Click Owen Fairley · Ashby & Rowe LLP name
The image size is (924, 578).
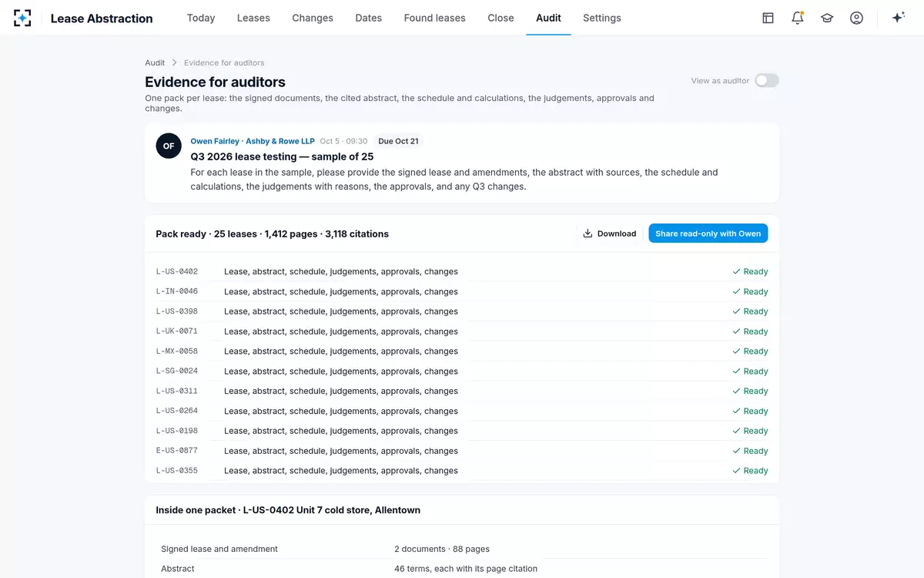click(x=253, y=141)
